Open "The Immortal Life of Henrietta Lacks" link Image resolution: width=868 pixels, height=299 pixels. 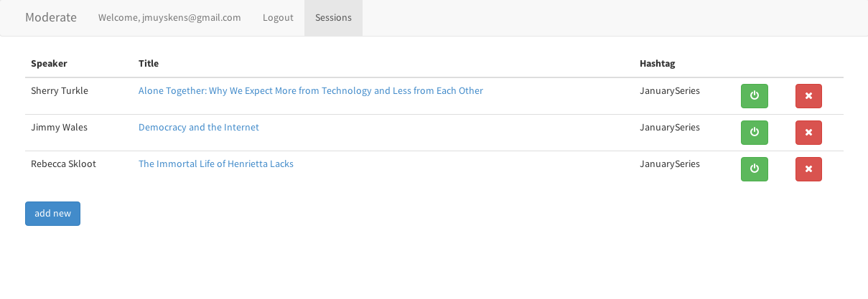pos(215,164)
